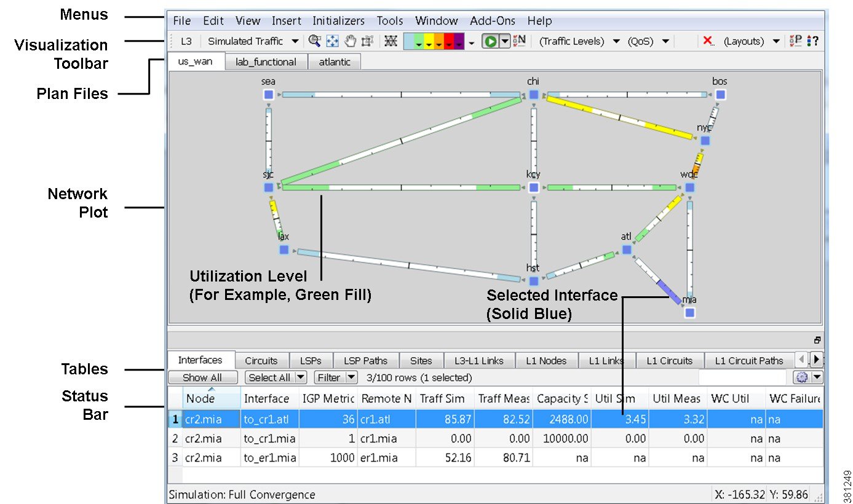853x504 pixels.
Task: Click the red X failure icon
Action: pyautogui.click(x=707, y=41)
